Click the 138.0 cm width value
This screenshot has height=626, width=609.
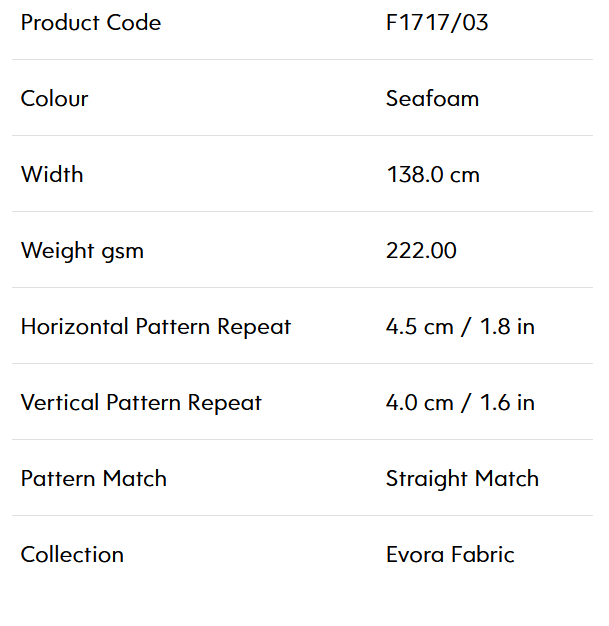point(433,174)
